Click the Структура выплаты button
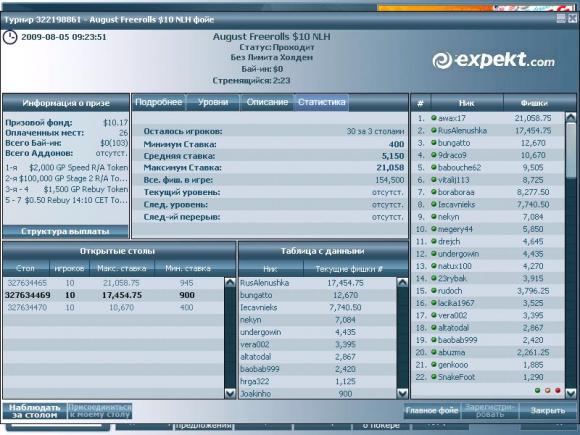Screen dimensions: 580x435 tap(65, 232)
